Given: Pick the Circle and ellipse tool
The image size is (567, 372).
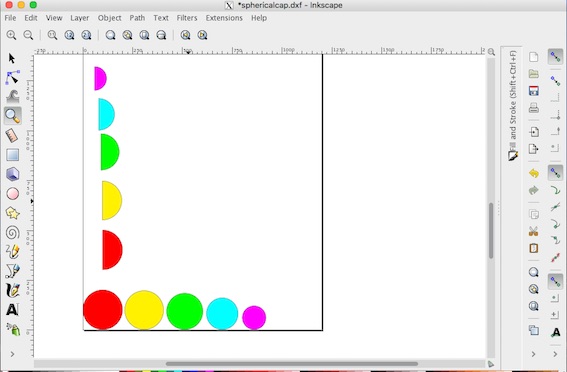Looking at the screenshot, I should [x=13, y=193].
